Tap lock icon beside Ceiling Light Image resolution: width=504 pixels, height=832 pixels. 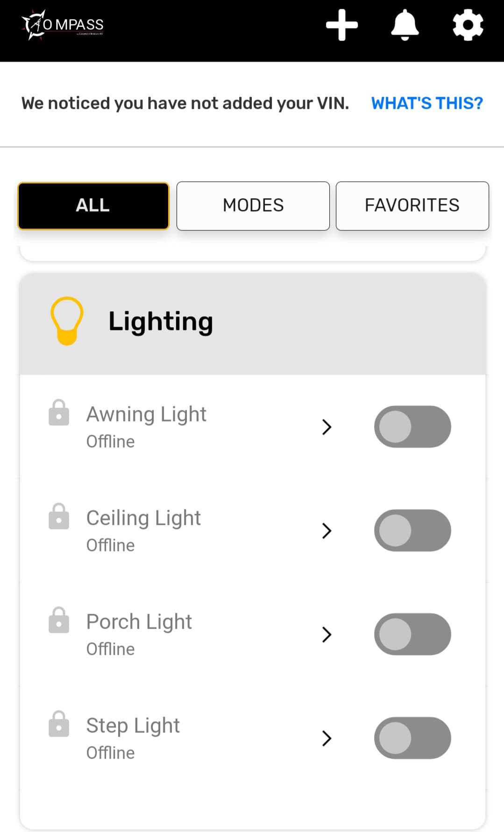tap(59, 516)
